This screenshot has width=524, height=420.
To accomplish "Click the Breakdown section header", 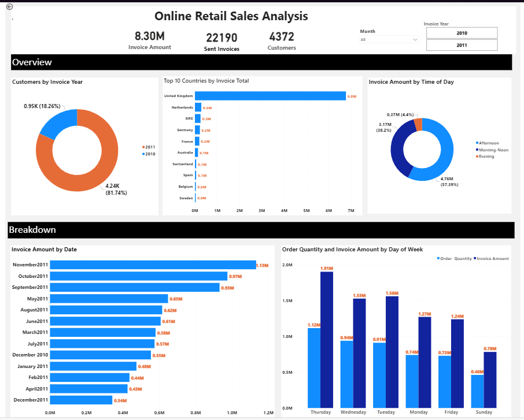I will 33,230.
